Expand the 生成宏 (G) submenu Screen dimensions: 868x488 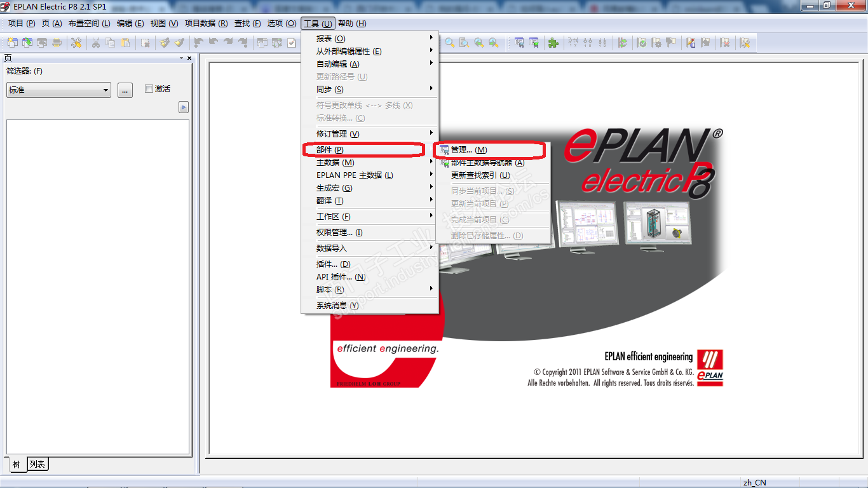pyautogui.click(x=370, y=188)
